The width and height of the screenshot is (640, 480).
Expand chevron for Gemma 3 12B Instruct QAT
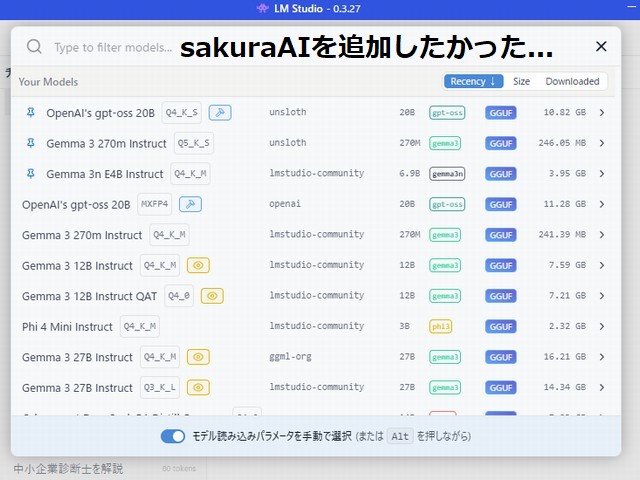click(602, 296)
